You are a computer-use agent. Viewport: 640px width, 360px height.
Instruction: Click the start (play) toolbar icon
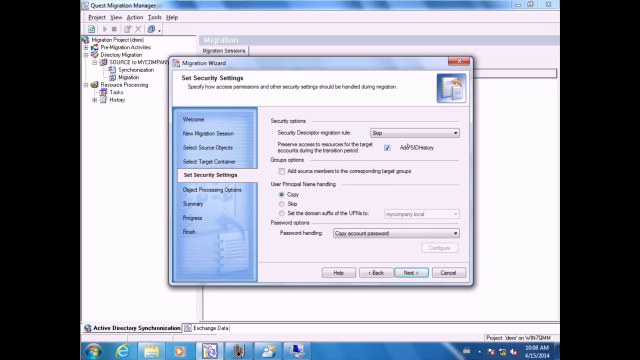(104, 29)
